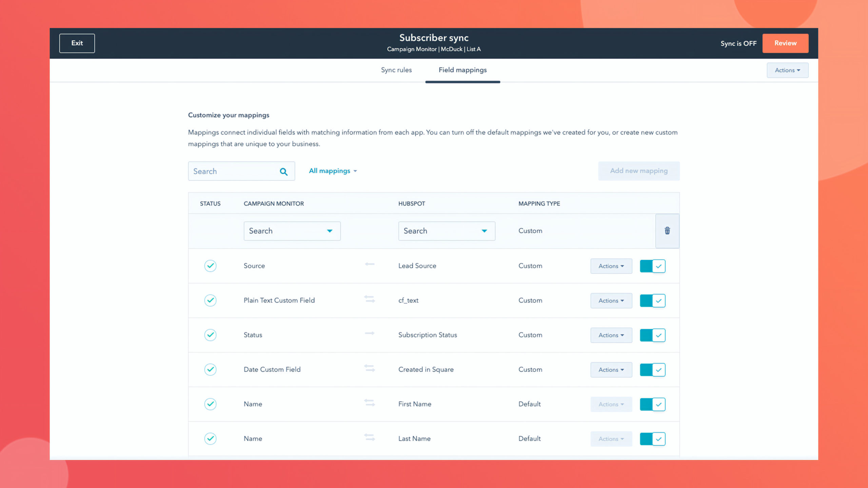Click the CAMPAIGN MONITOR column header

click(x=274, y=204)
